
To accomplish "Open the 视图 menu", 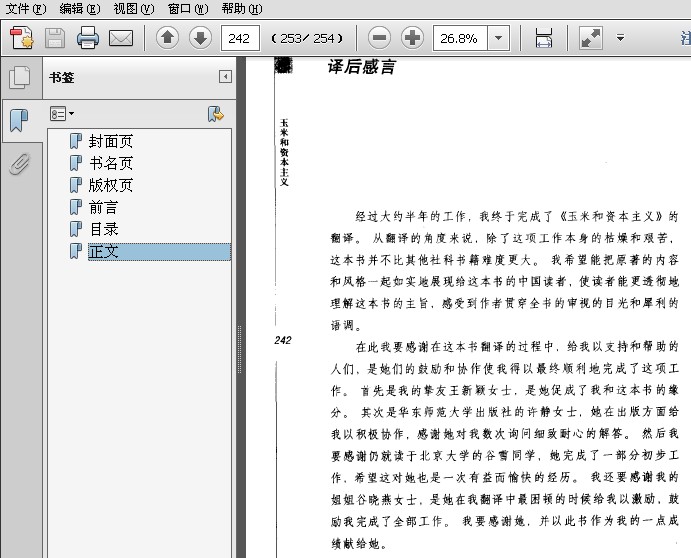I will pyautogui.click(x=133, y=8).
